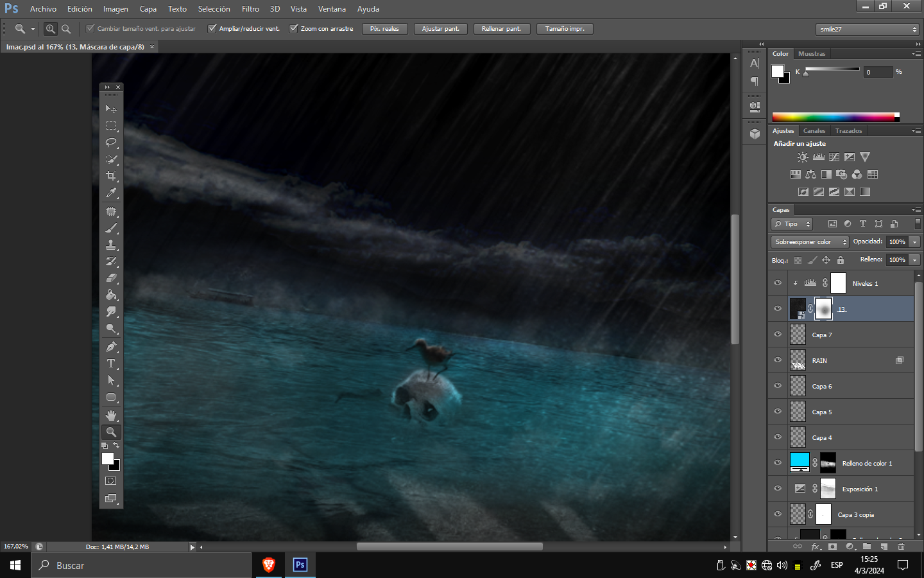The height and width of the screenshot is (578, 924).
Task: Open the Capas panel menu
Action: [x=916, y=210]
